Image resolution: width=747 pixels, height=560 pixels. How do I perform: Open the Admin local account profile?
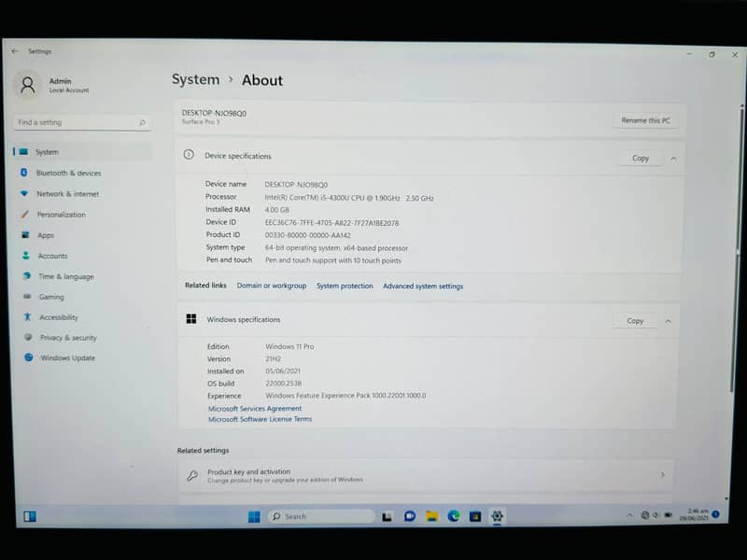pyautogui.click(x=52, y=85)
